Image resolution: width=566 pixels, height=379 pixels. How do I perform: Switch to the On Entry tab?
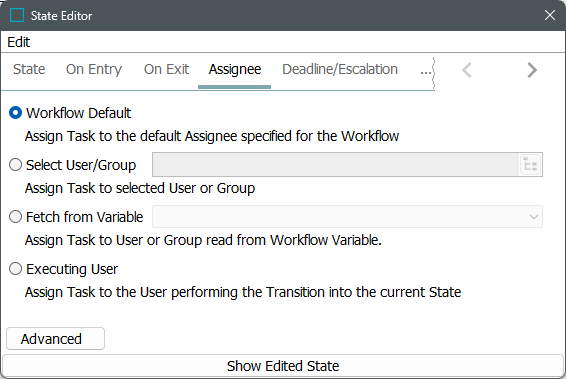[x=94, y=69]
